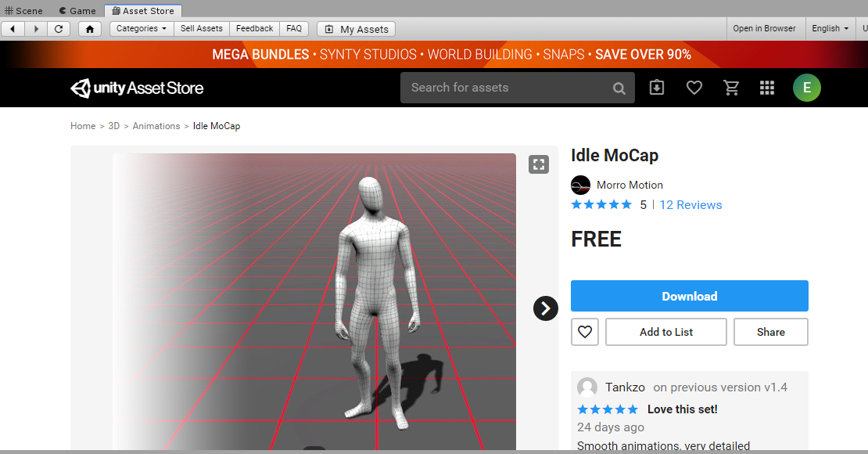Click the Animations breadcrumb link
Viewport: 868px width, 454px height.
156,126
